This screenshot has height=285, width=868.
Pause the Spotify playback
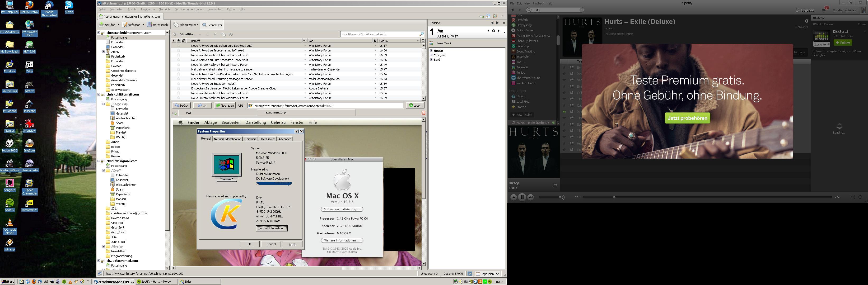pyautogui.click(x=522, y=197)
